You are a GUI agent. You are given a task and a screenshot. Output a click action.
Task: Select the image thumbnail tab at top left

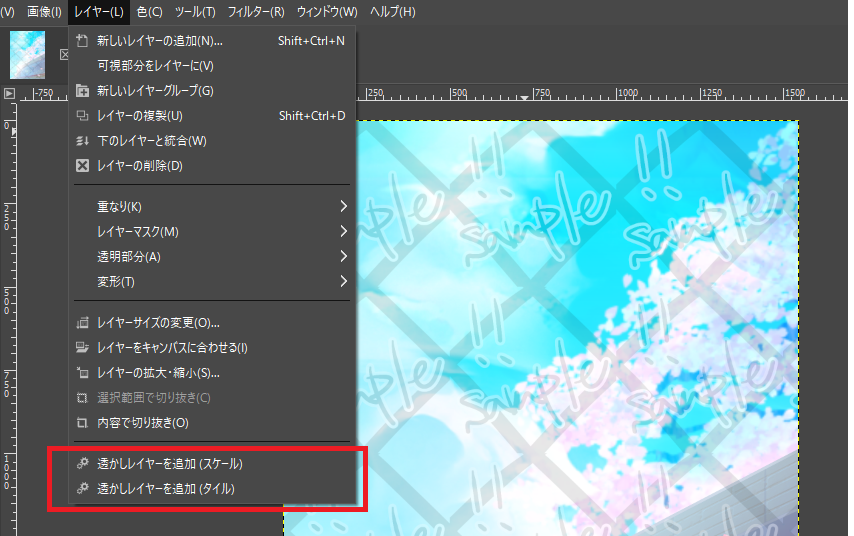[27, 55]
